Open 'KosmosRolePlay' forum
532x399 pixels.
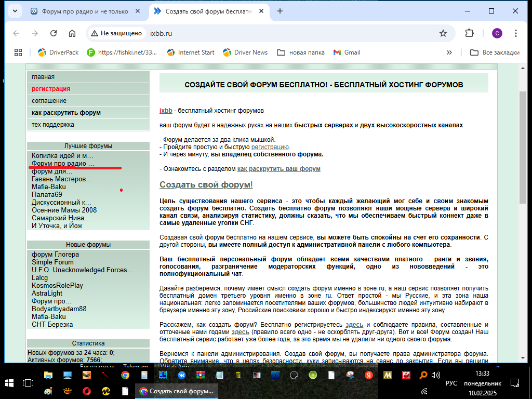point(57,286)
